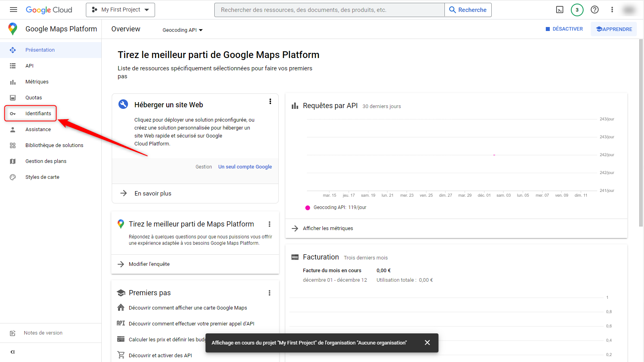Click the Héberger un site Web wrench icon
Screen dimensions: 644x362
[123, 104]
